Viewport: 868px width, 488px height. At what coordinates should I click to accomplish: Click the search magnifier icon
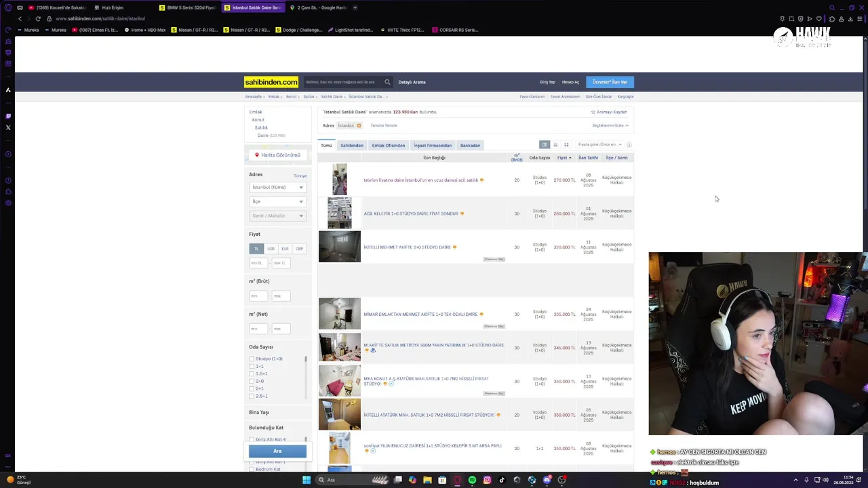[x=387, y=82]
